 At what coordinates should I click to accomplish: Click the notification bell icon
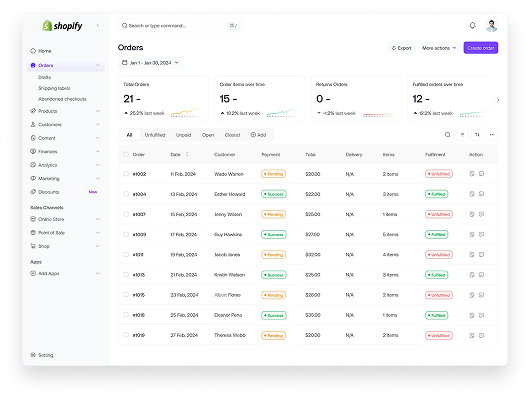[x=473, y=25]
